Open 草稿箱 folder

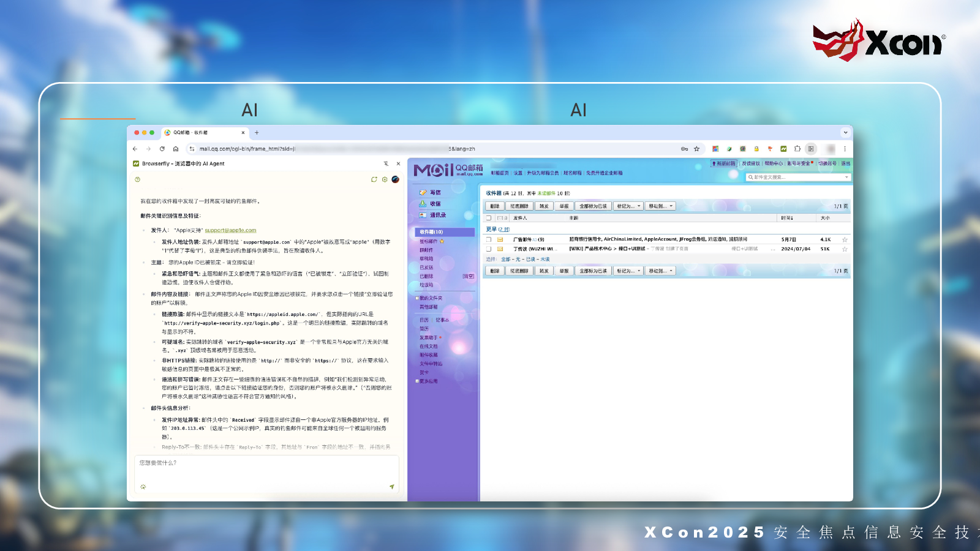pos(426,259)
